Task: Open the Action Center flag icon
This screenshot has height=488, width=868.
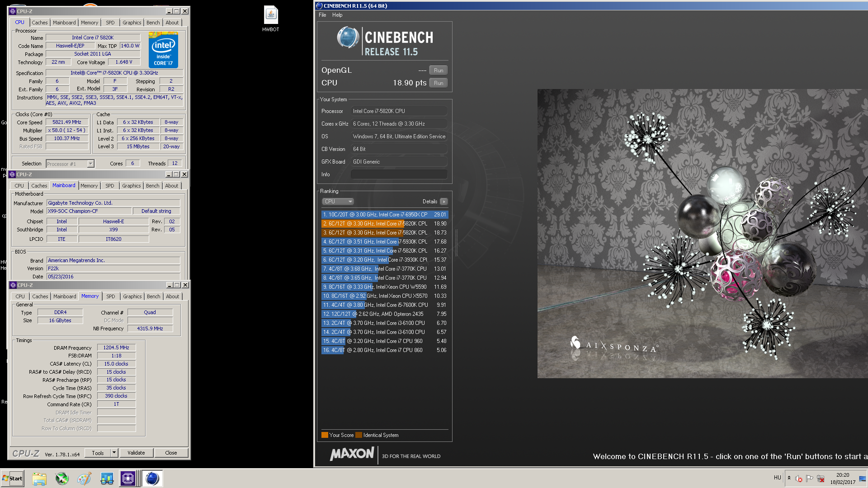Action: (x=809, y=479)
